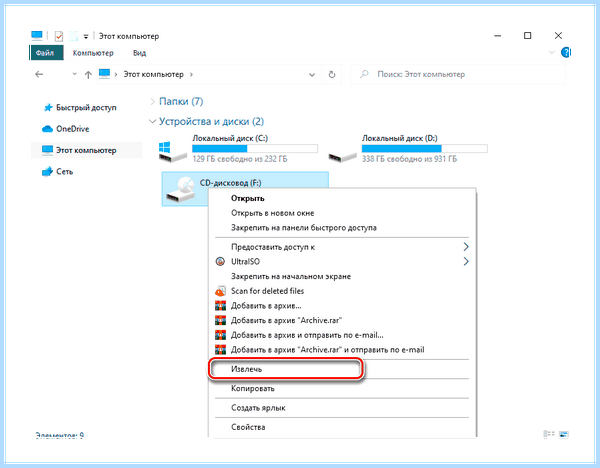The width and height of the screenshot is (600, 468).
Task: Click the C: drive capacity bar
Action: click(255, 148)
